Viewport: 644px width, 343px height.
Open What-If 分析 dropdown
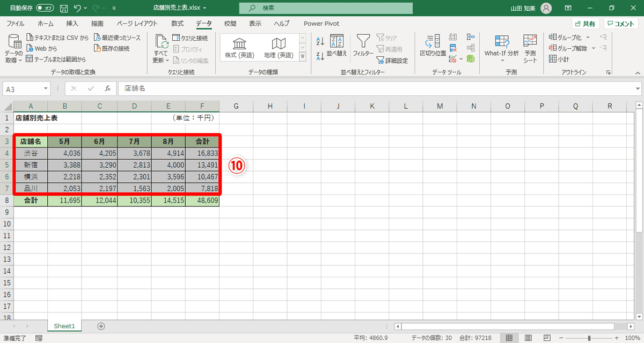502,49
